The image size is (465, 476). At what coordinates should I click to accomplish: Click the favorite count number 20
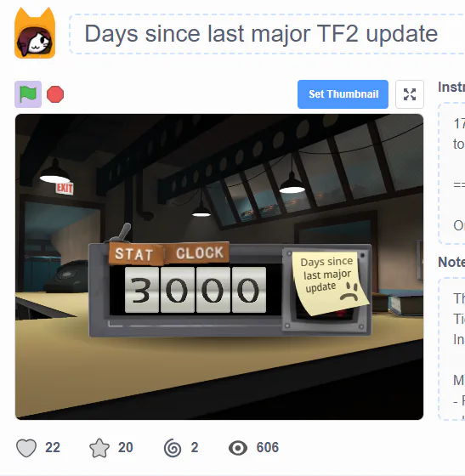(x=125, y=447)
